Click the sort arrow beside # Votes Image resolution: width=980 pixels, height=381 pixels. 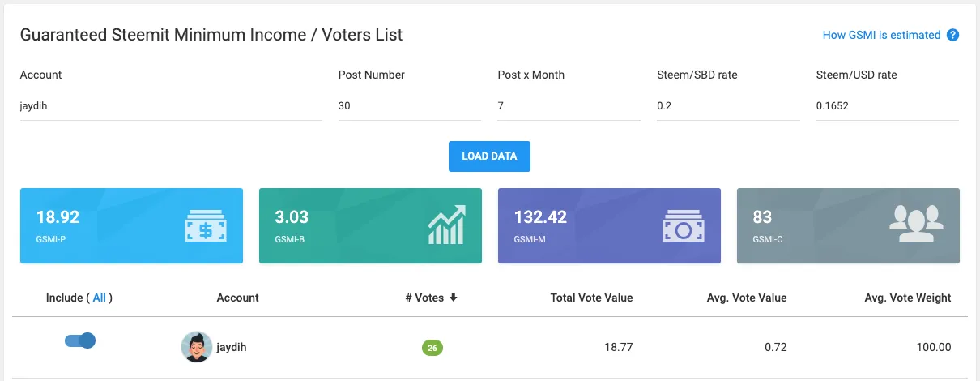[454, 298]
